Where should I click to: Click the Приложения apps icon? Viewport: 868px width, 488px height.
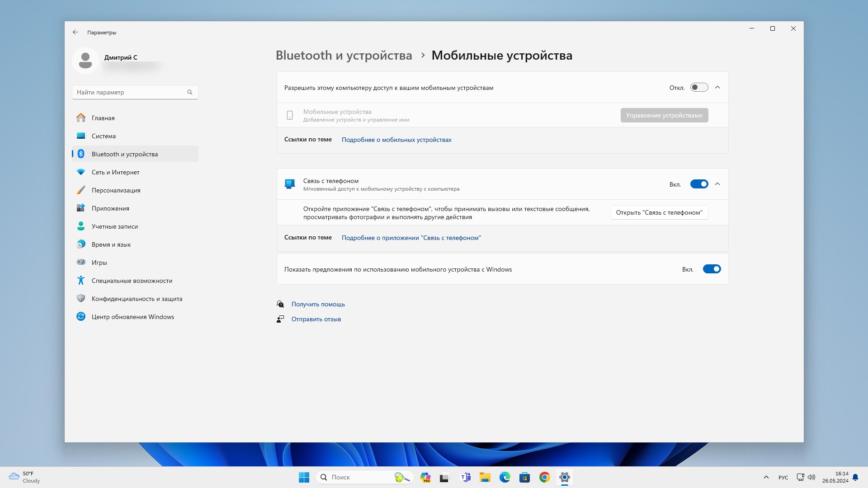(x=81, y=208)
